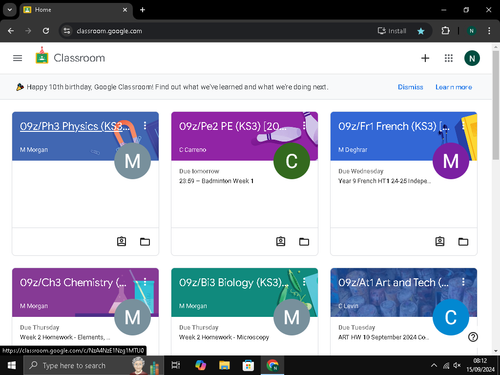Screen dimensions: 500x375
Task: Open Badminton Week 1 assignment
Action: pyautogui.click(x=216, y=181)
